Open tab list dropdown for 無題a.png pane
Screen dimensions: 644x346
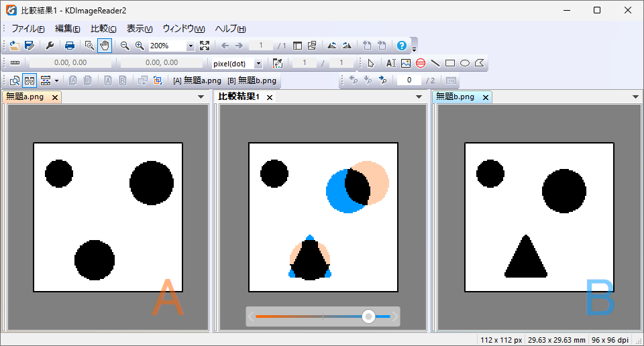tap(201, 97)
